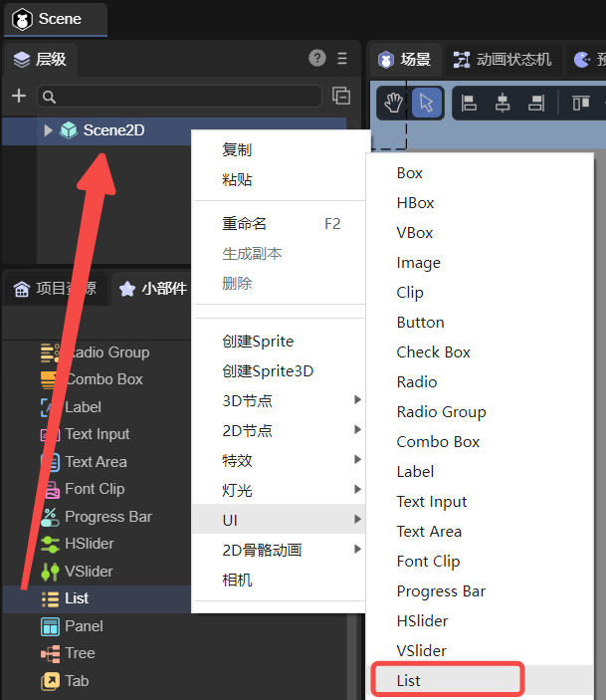Click the hierarchy search field
606x700 pixels.
tap(179, 97)
